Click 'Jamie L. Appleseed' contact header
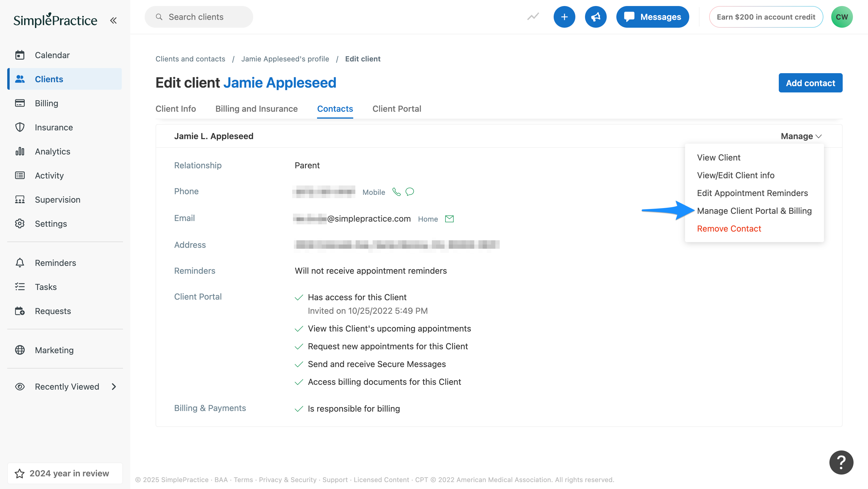868x489 pixels. click(214, 136)
